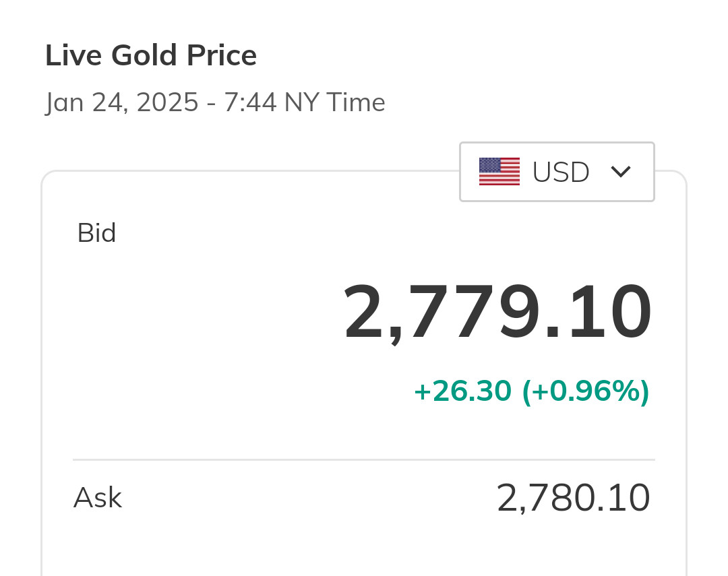Click empty card area below Ask row

tap(364, 549)
